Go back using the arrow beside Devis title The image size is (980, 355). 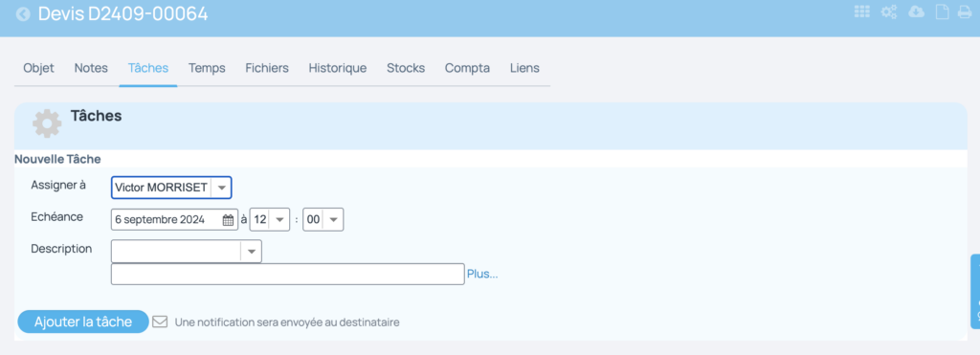23,13
